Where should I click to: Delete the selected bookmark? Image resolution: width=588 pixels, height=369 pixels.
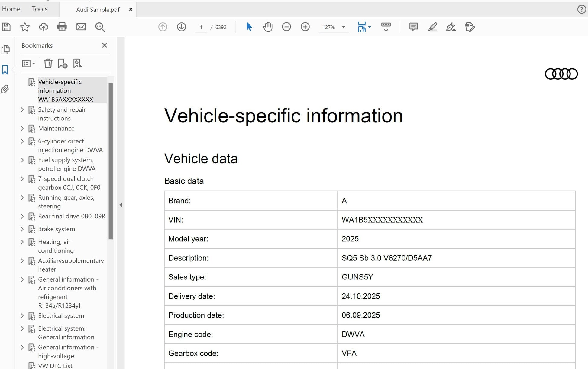point(48,63)
